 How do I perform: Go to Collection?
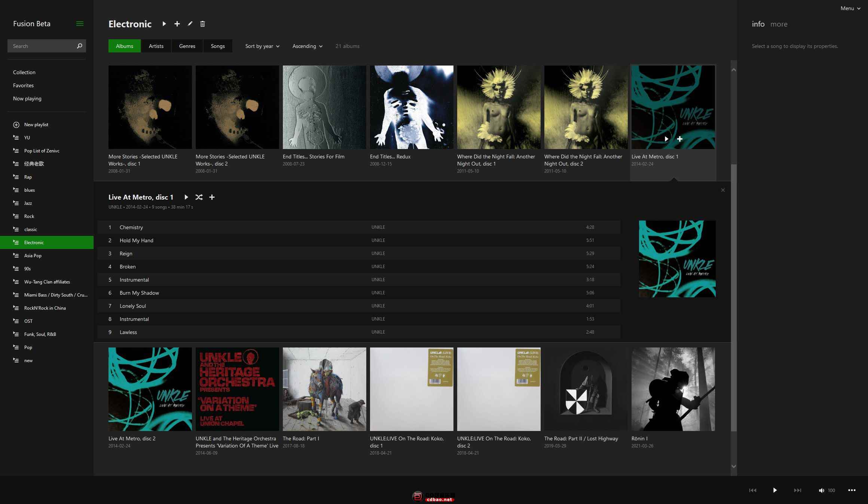(24, 72)
